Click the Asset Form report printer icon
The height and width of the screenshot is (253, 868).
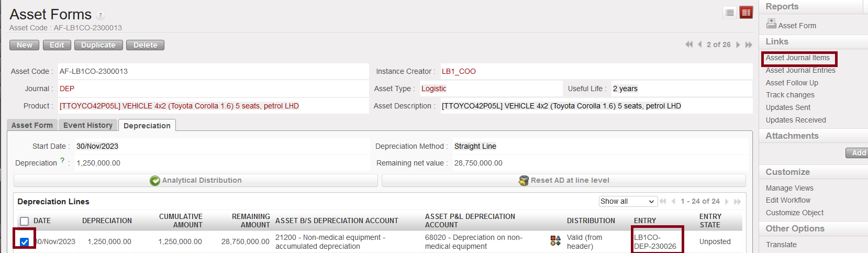771,24
